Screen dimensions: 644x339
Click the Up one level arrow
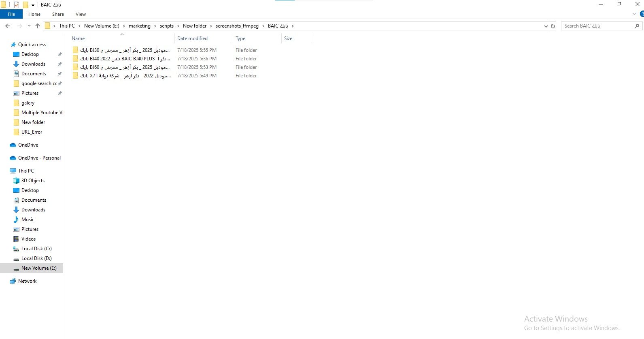(x=38, y=26)
